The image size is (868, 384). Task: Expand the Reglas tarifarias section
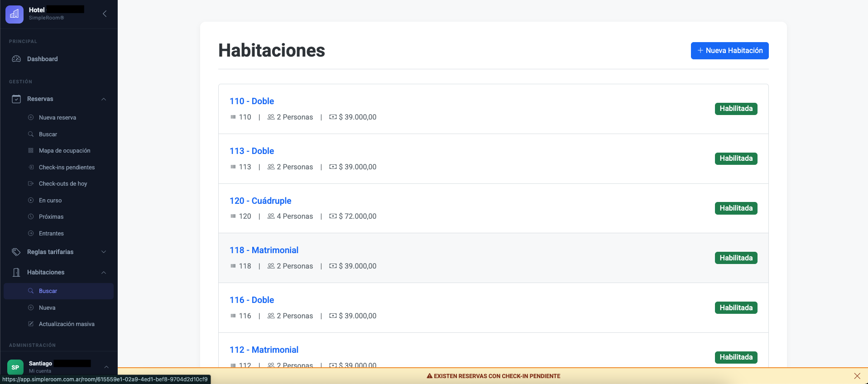point(104,252)
